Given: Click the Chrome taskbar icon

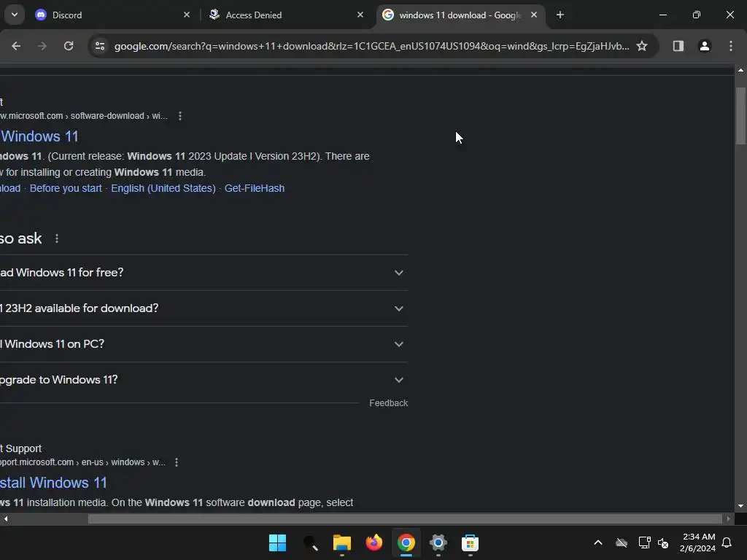Looking at the screenshot, I should [x=406, y=542].
